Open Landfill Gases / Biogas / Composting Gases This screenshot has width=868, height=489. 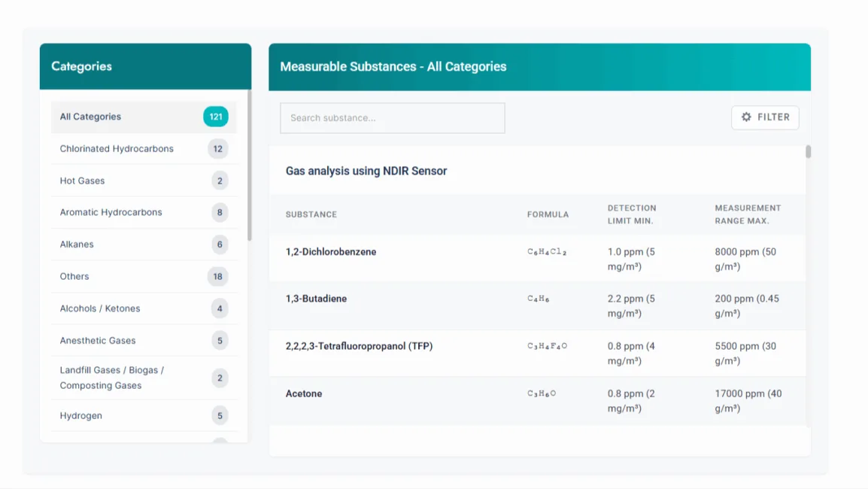(112, 378)
